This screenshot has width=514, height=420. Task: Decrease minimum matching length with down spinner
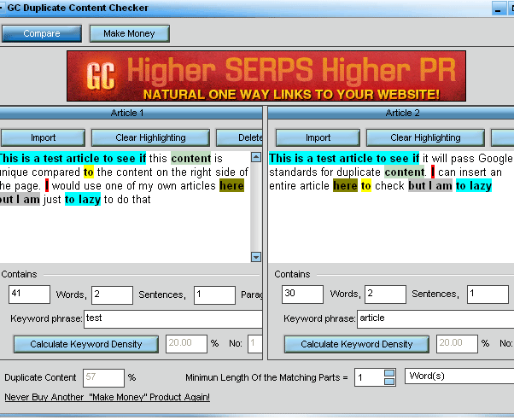click(x=389, y=382)
